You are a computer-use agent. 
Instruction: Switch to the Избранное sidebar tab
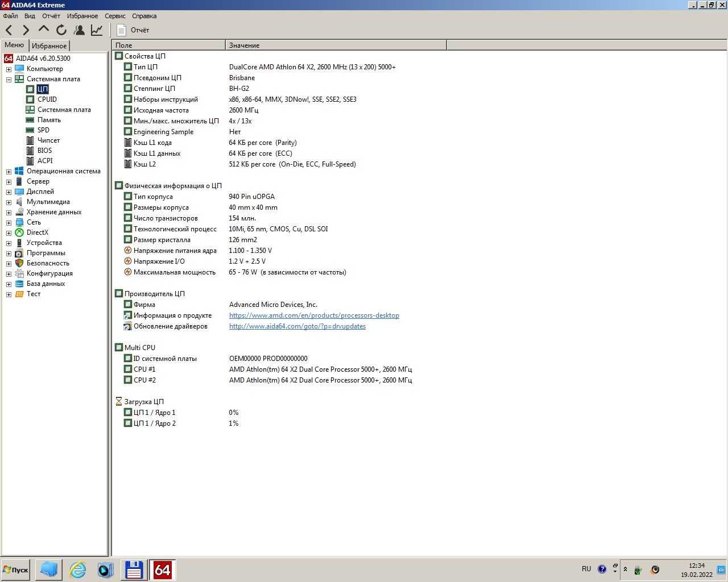point(49,45)
